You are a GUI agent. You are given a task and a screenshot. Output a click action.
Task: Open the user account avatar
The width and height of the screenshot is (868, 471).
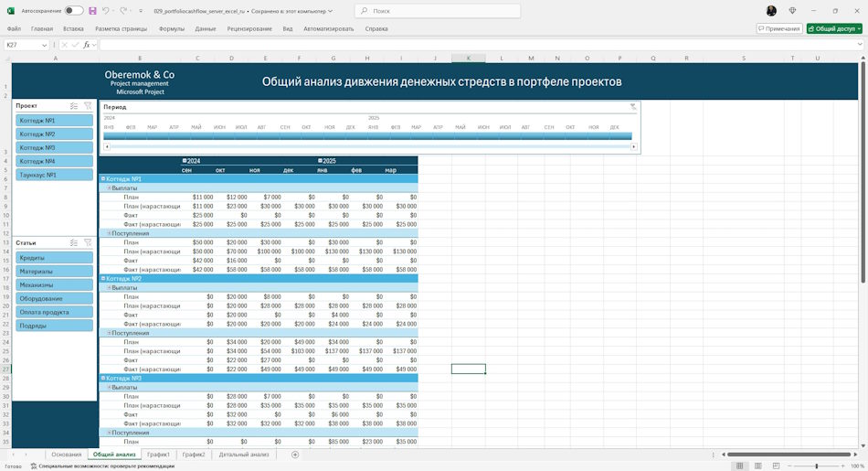pos(771,11)
